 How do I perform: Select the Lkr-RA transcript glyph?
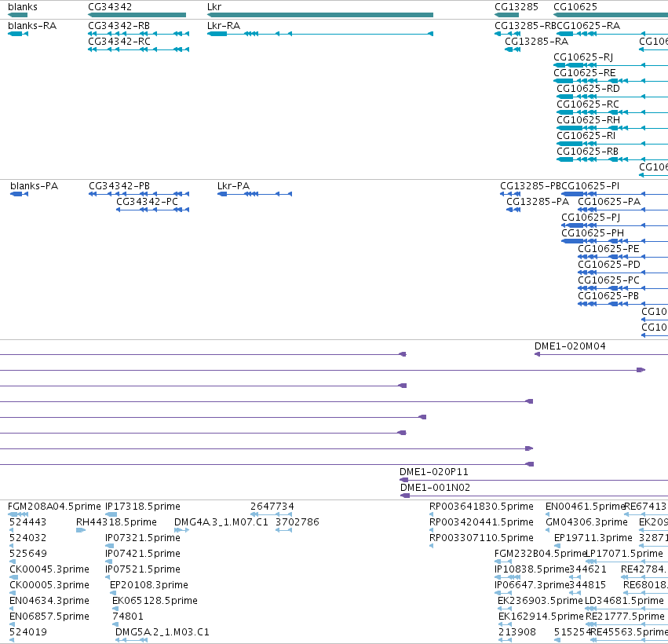tap(320, 34)
